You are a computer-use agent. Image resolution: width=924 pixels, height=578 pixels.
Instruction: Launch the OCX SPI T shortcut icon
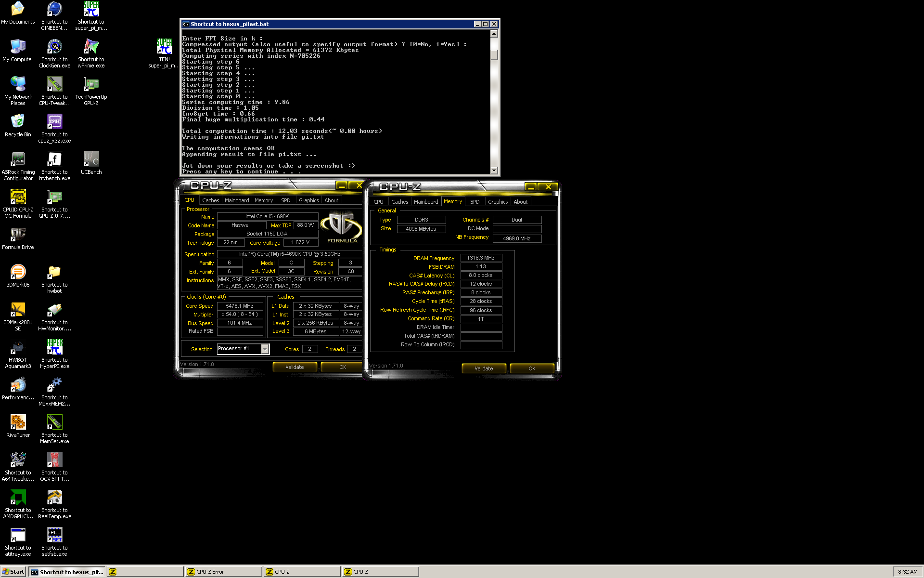pyautogui.click(x=54, y=467)
